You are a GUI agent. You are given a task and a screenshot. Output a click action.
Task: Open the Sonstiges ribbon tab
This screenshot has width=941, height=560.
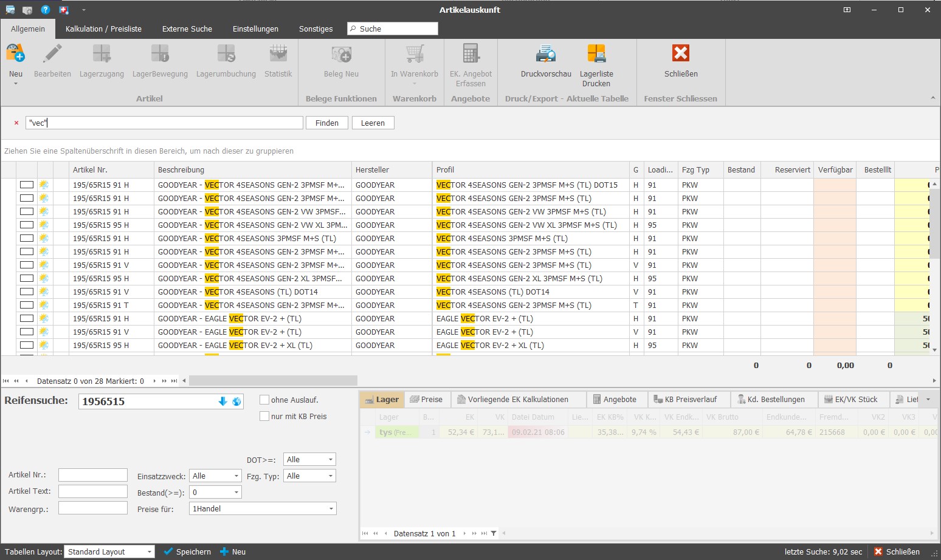(x=316, y=29)
